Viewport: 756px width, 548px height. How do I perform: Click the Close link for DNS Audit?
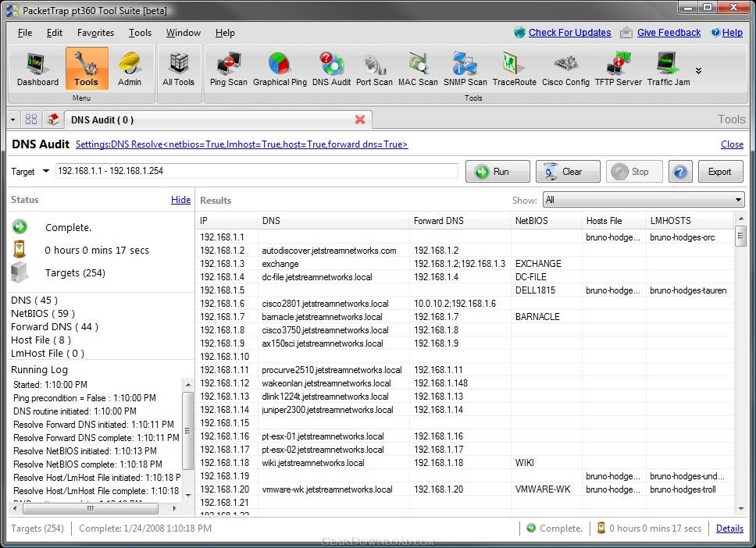[732, 144]
